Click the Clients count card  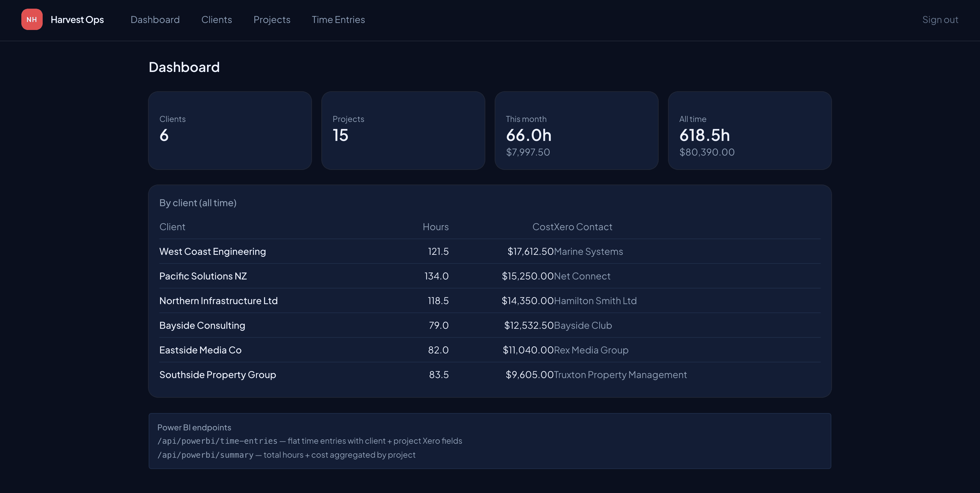pos(230,130)
